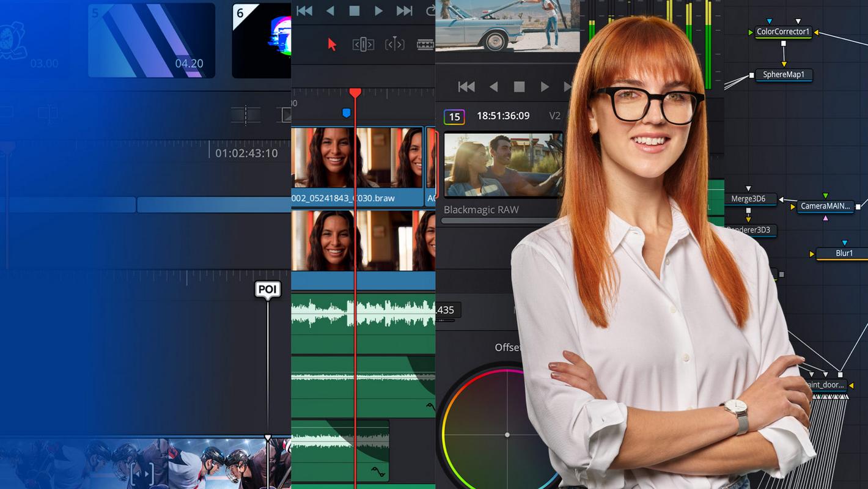This screenshot has width=868, height=489.
Task: Click the Blackmagic RAW label
Action: [x=481, y=210]
